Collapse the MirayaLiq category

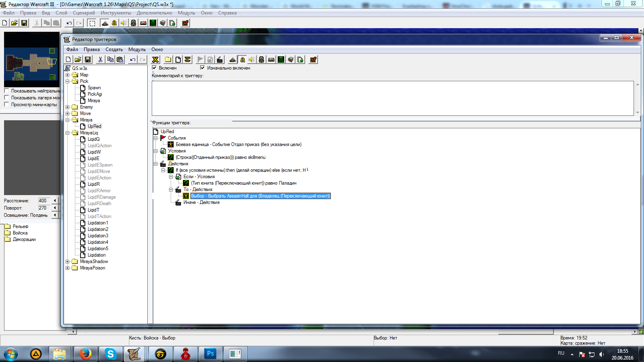(x=68, y=133)
